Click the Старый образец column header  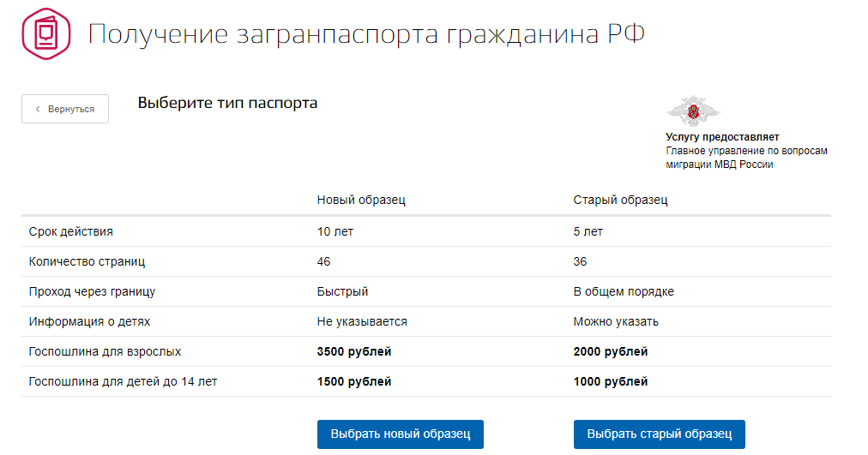[x=620, y=200]
